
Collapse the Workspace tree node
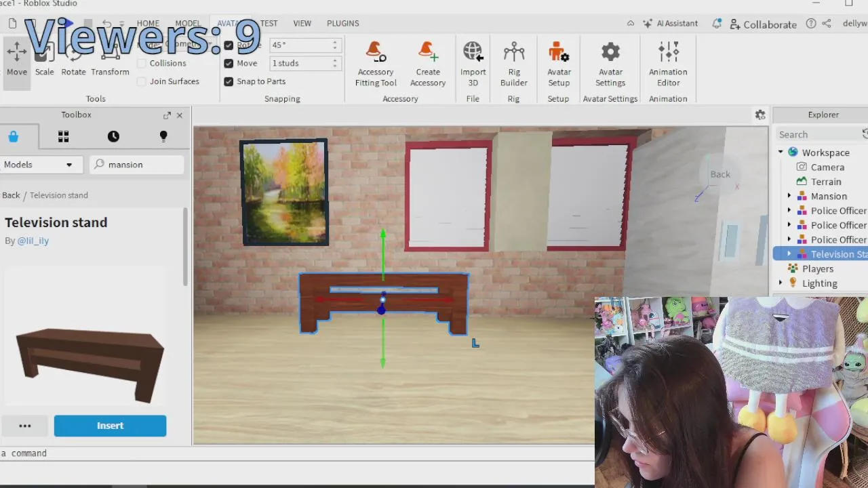(781, 152)
